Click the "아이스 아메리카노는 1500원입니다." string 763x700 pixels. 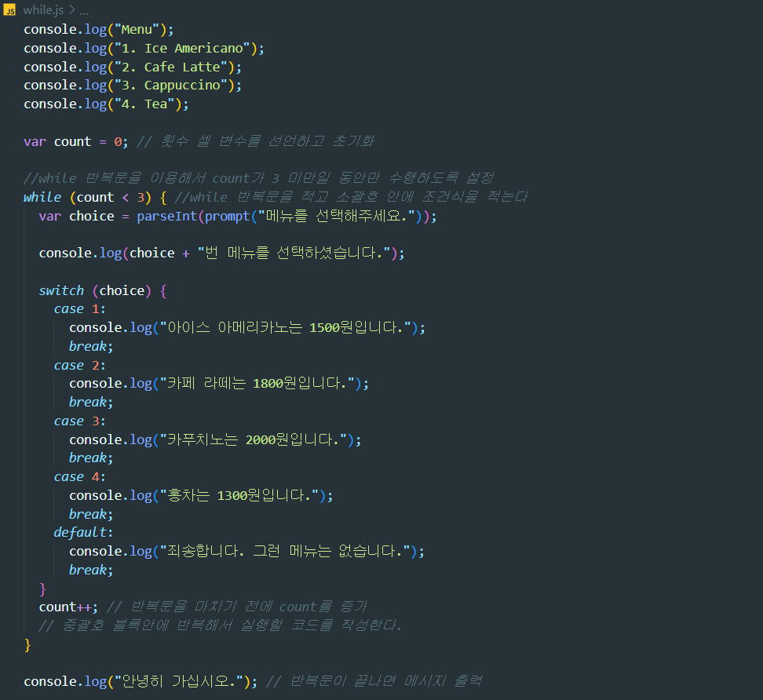point(286,328)
